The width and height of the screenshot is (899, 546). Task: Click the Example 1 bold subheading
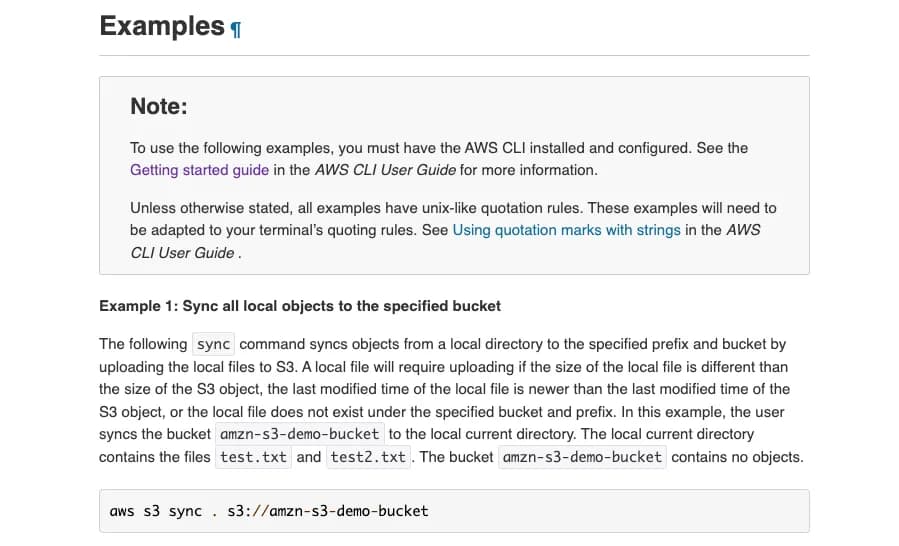(x=300, y=306)
